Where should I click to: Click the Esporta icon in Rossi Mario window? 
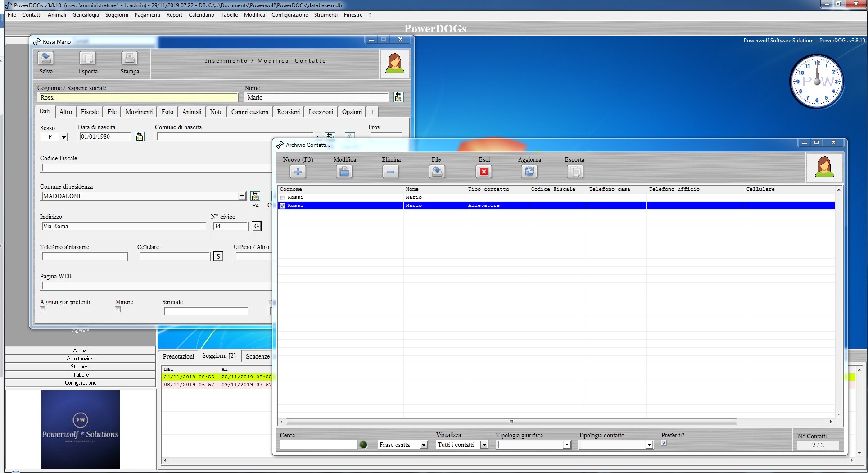click(x=87, y=58)
